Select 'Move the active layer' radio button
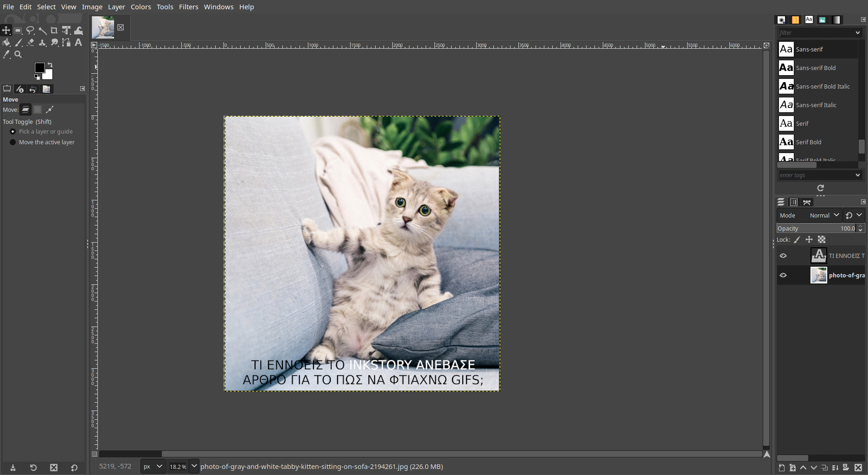Viewport: 868px width, 475px height. pos(13,142)
